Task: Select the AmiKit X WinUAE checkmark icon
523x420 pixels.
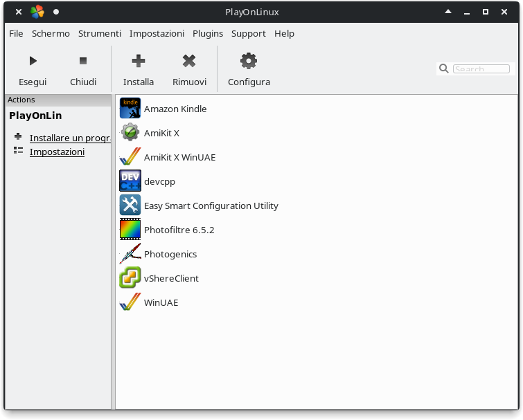Action: pyautogui.click(x=130, y=156)
